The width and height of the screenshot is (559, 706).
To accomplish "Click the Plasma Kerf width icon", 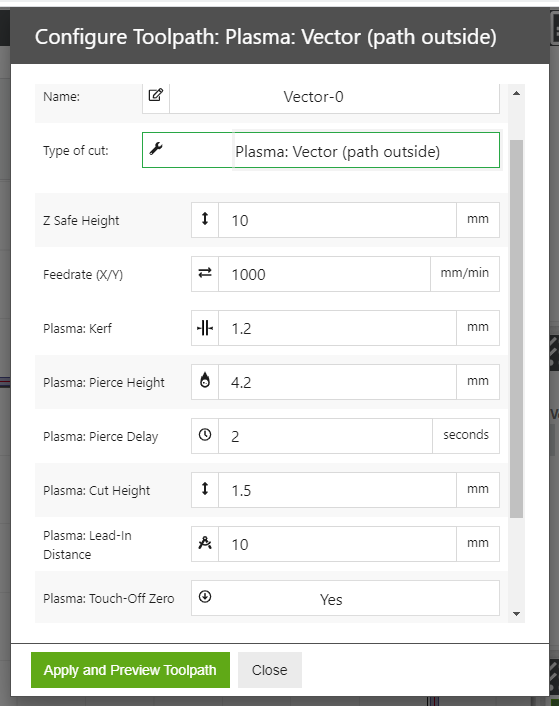I will tap(205, 328).
